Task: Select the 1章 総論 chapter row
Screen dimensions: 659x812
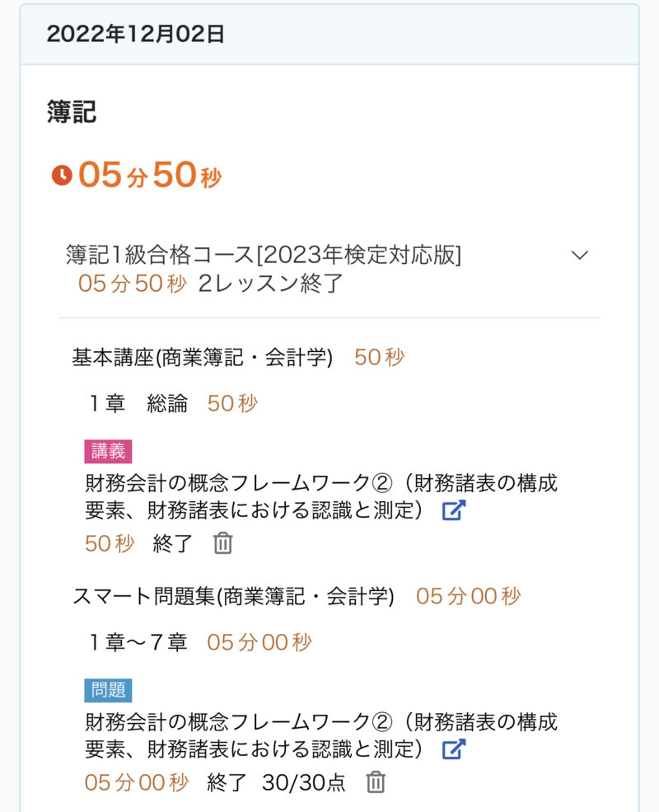Action: (x=139, y=404)
